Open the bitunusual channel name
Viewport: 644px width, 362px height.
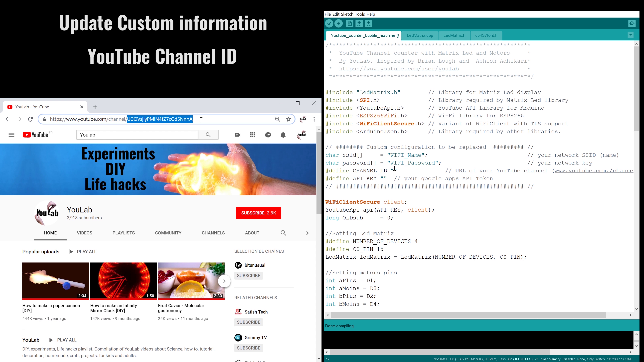coord(255,265)
